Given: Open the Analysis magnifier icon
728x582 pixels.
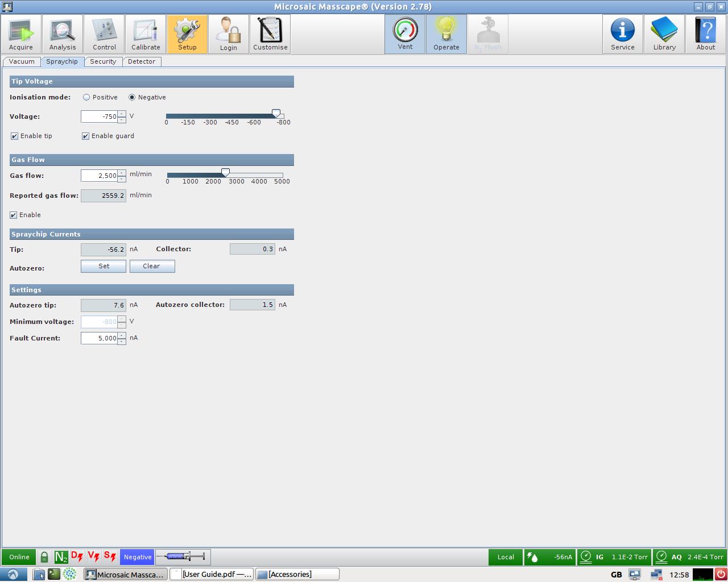Looking at the screenshot, I should (63, 34).
